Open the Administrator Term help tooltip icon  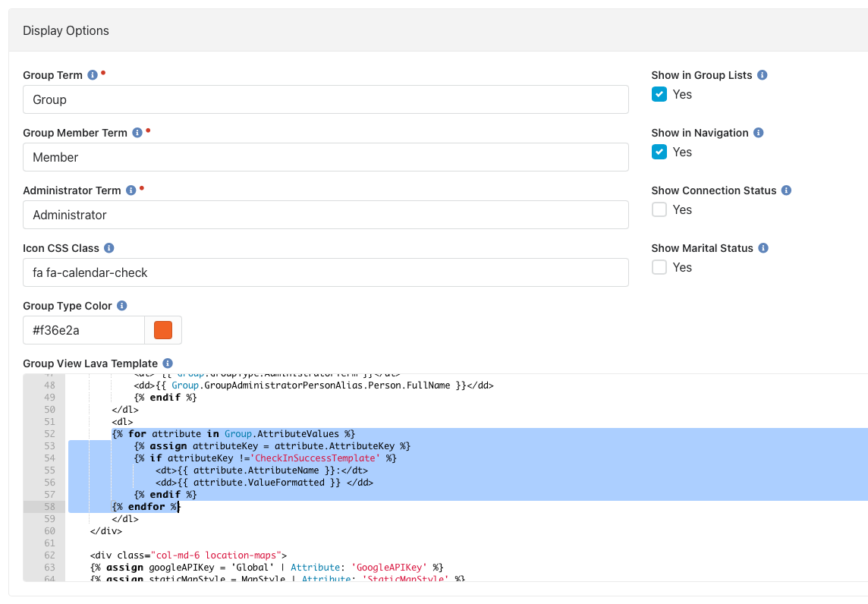tap(130, 190)
